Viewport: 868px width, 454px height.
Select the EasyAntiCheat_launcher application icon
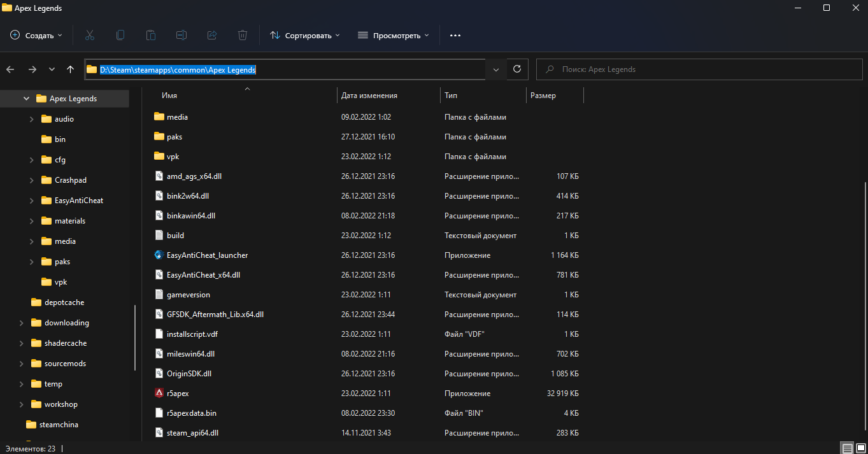pos(159,255)
